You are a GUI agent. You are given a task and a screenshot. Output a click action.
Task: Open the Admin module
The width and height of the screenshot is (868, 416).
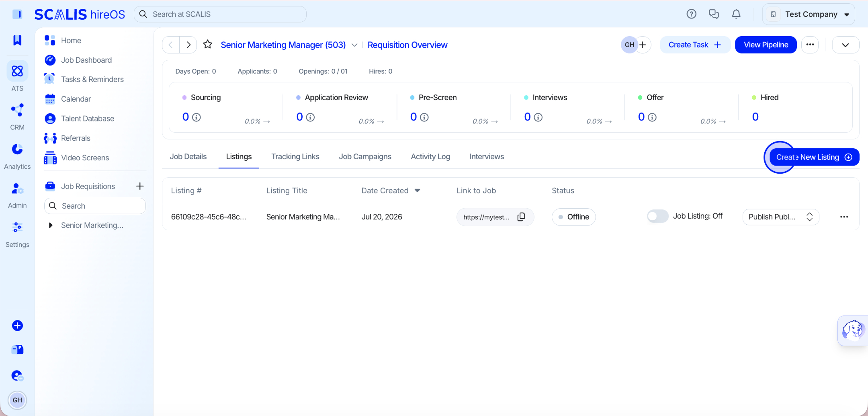pyautogui.click(x=17, y=195)
